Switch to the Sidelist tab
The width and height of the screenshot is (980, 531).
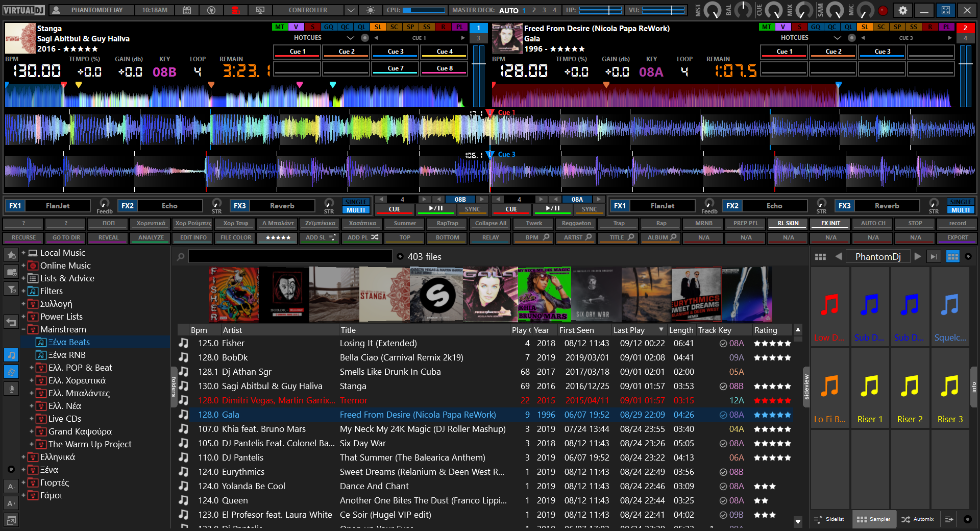coord(829,519)
